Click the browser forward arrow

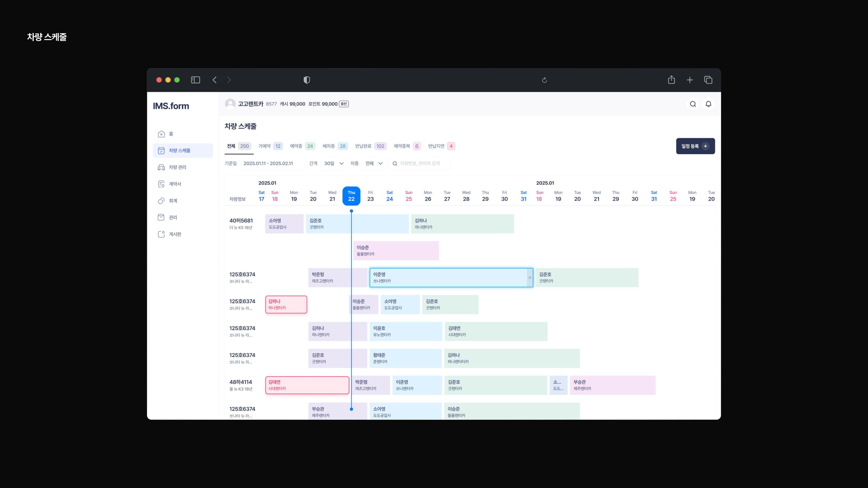[x=229, y=80]
